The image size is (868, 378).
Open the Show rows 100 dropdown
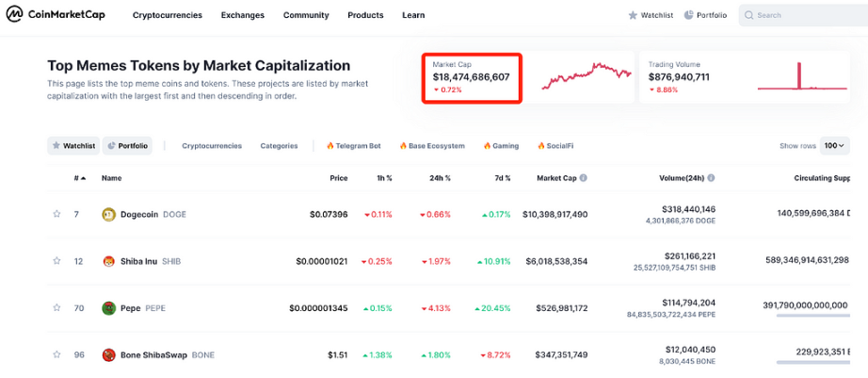click(834, 146)
